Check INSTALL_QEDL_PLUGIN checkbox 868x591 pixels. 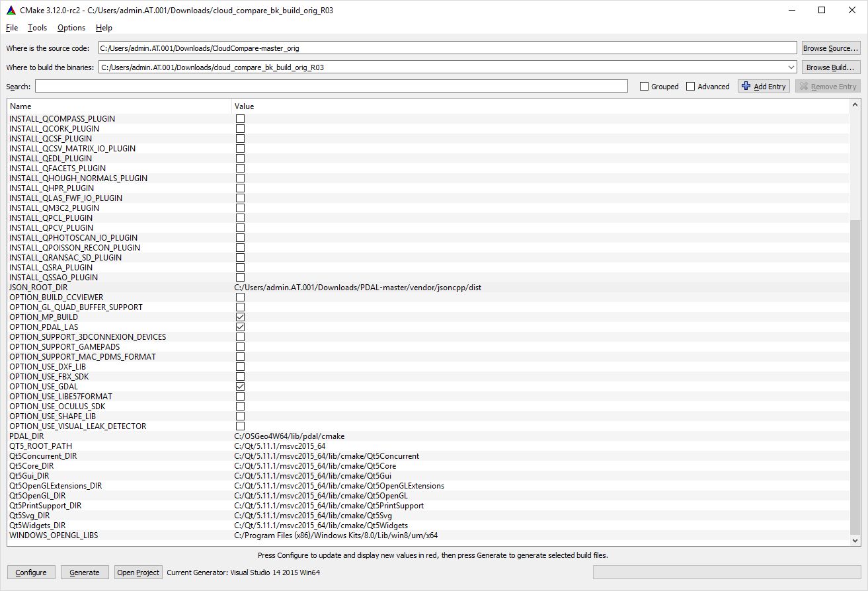(x=240, y=159)
